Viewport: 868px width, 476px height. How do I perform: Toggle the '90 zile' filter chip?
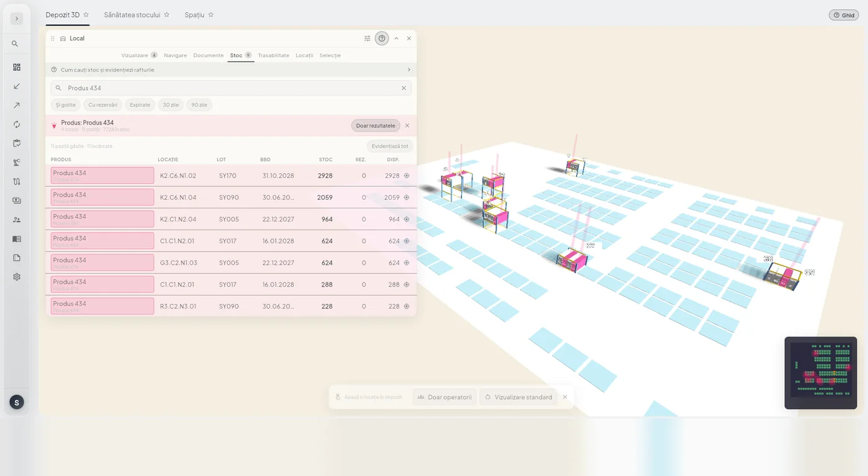(199, 105)
